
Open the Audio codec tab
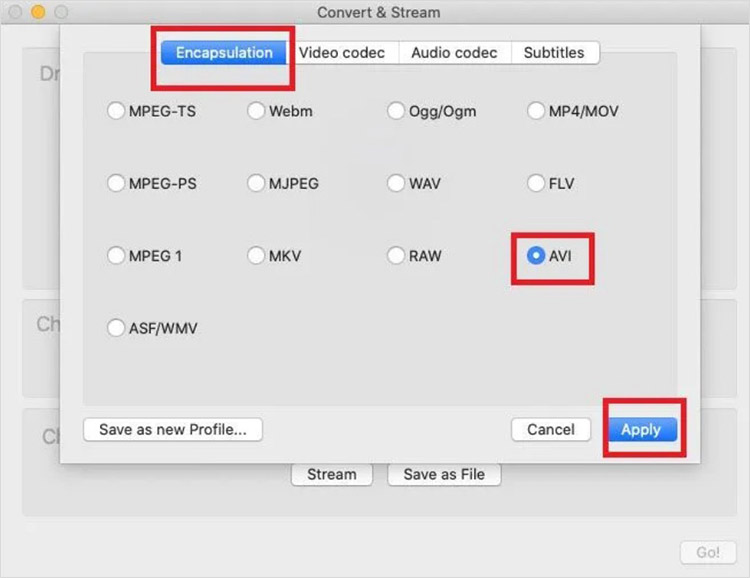(x=454, y=53)
